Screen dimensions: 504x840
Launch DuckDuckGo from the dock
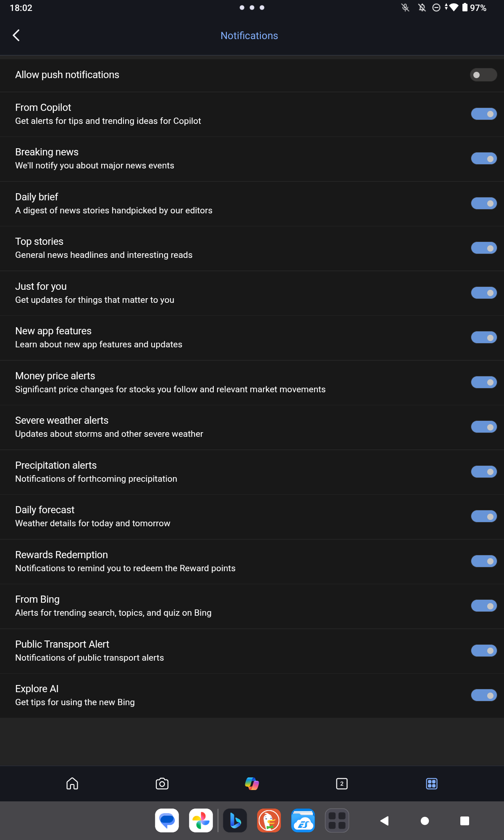[269, 820]
